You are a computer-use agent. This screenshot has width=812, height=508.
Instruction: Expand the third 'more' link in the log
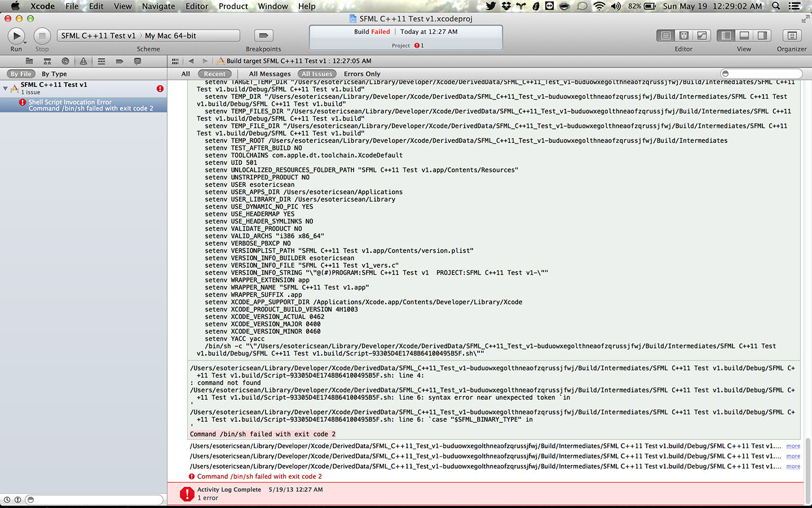[793, 466]
